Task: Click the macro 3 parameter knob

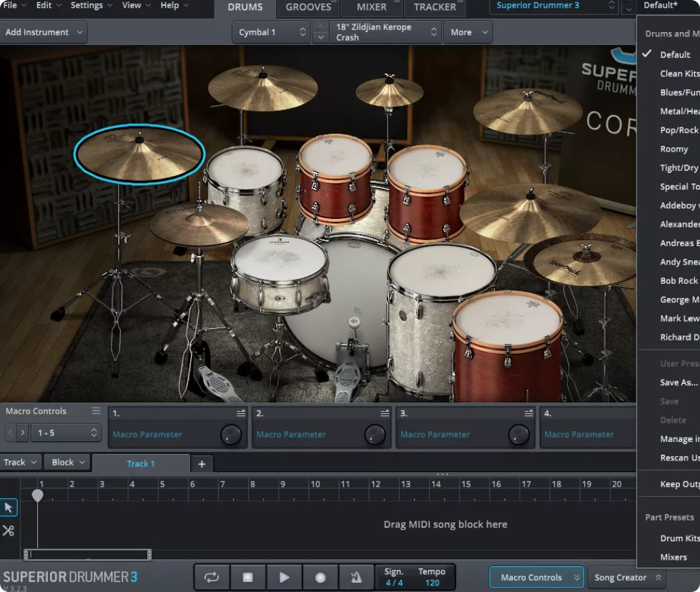Action: coord(519,435)
